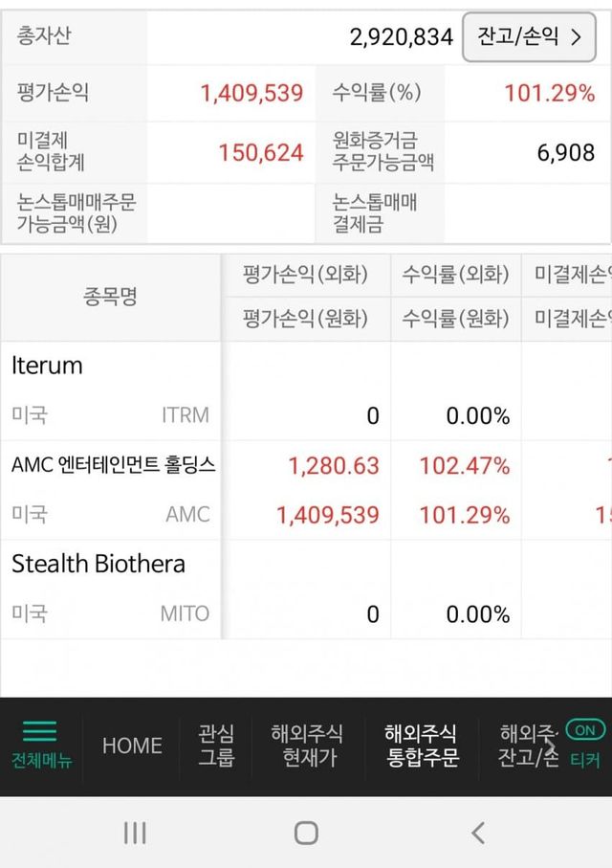Tap the MITO ticker symbol

tap(185, 613)
